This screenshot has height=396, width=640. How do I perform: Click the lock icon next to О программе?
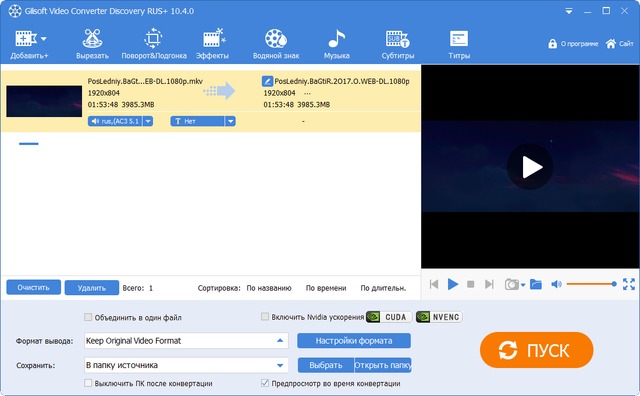click(x=552, y=44)
